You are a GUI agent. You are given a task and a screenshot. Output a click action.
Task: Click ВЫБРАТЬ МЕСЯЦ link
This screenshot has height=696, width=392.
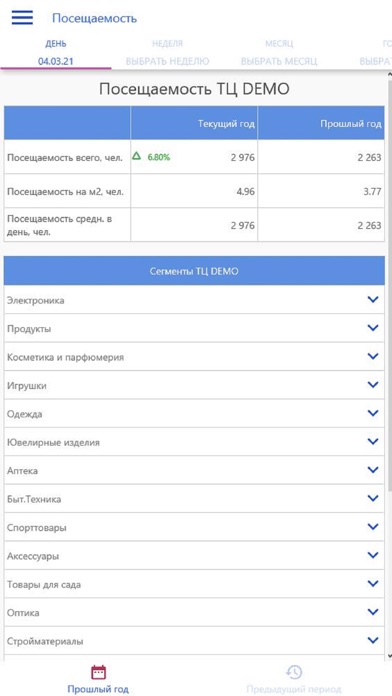279,61
